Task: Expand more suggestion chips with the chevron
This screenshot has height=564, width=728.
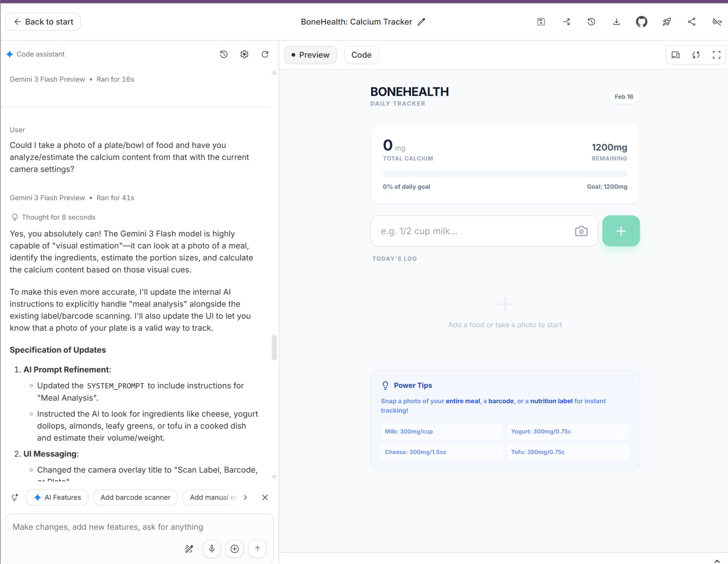Action: click(x=245, y=498)
